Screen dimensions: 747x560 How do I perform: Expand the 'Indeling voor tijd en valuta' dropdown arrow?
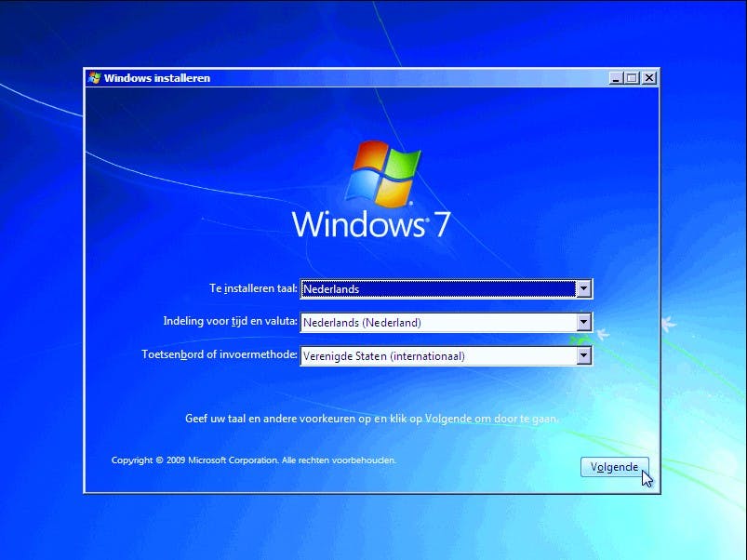point(583,323)
